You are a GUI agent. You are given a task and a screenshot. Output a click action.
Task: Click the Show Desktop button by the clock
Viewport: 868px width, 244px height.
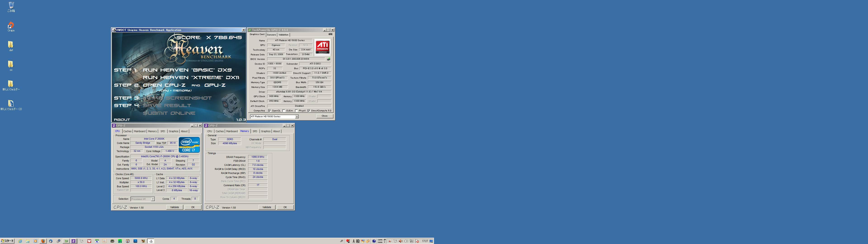(431, 241)
